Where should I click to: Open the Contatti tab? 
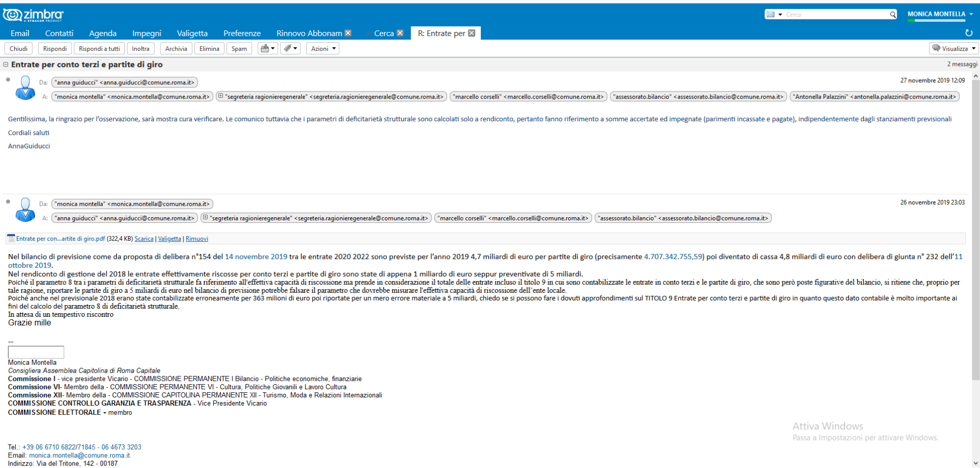pyautogui.click(x=59, y=33)
